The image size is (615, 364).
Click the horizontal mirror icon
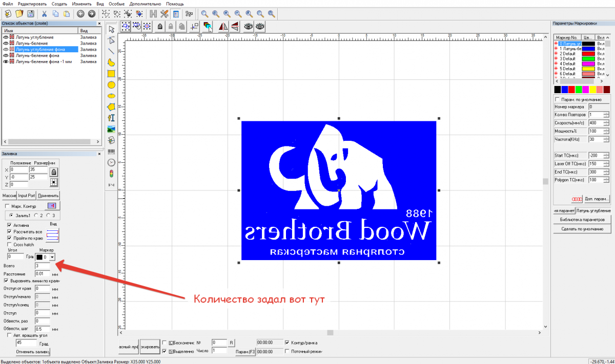tap(223, 26)
